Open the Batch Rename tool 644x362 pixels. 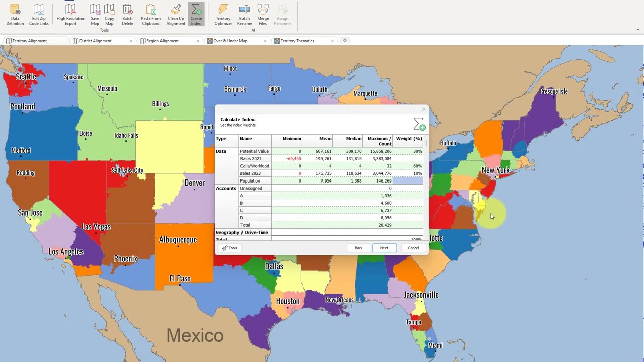[245, 15]
